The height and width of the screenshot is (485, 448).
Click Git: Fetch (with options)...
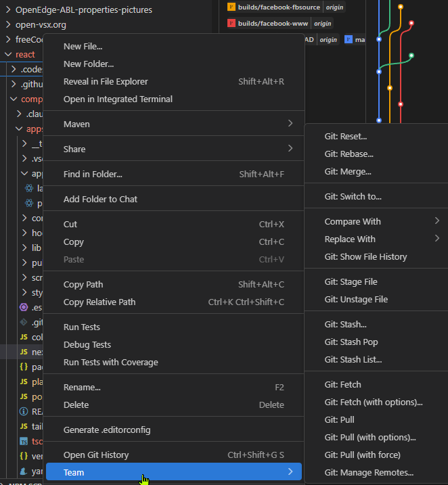378,402
